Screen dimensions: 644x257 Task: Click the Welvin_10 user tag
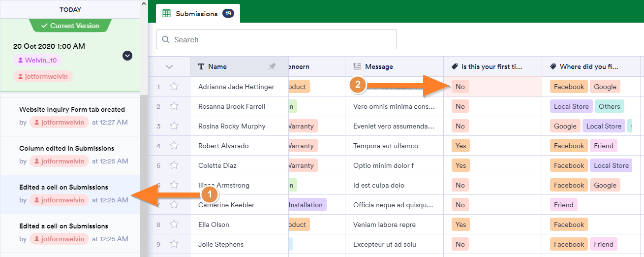[x=37, y=60]
